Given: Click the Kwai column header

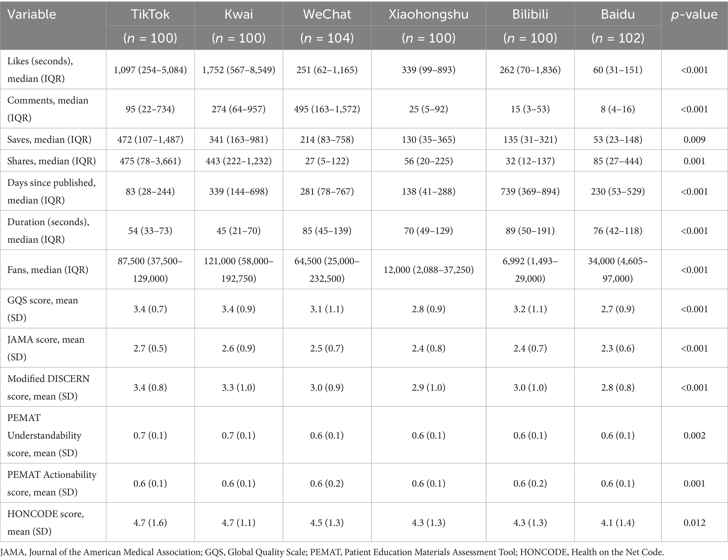Looking at the screenshot, I should click(x=238, y=14).
